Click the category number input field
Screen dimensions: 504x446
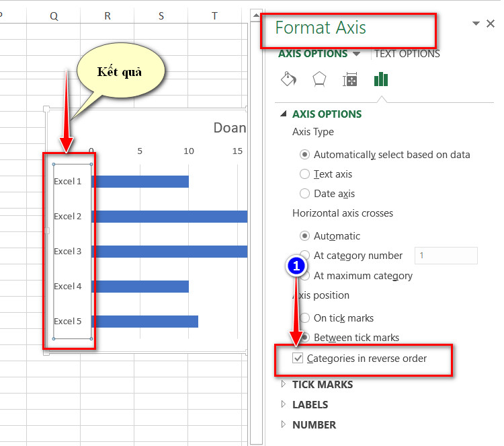(x=446, y=256)
